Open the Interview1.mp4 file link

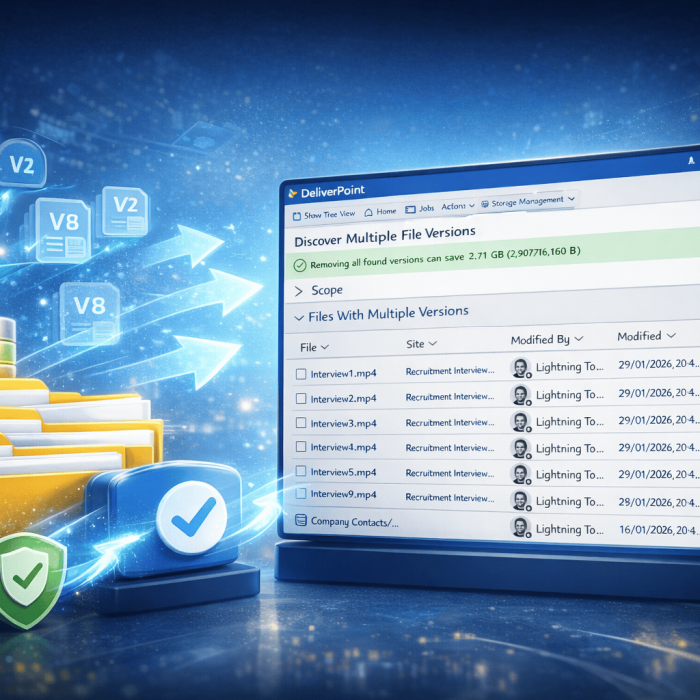tap(343, 374)
